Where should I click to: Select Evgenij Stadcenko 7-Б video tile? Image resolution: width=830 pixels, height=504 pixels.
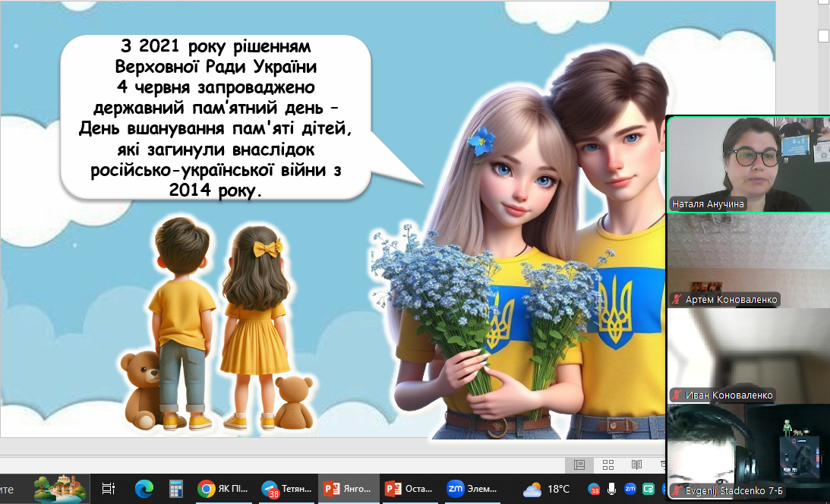(x=749, y=452)
